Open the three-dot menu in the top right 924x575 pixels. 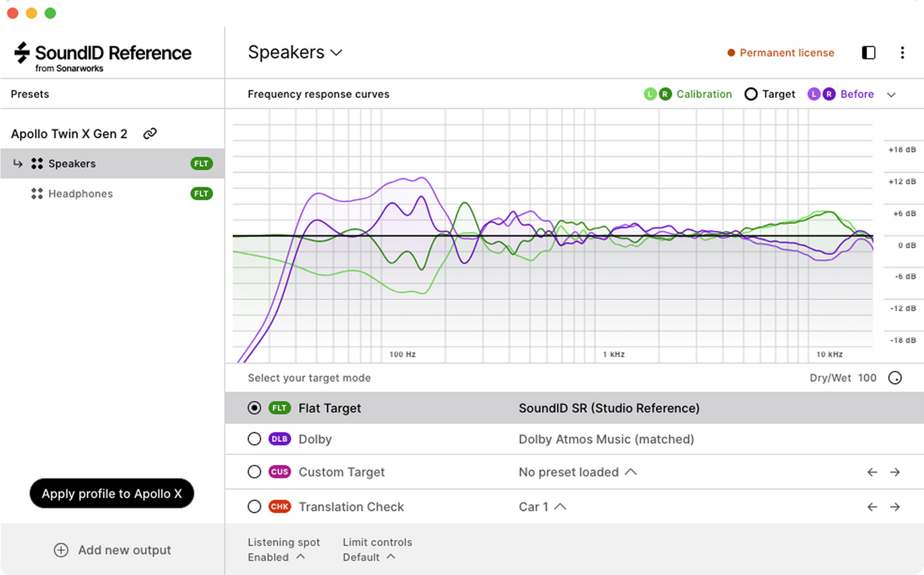click(x=902, y=52)
